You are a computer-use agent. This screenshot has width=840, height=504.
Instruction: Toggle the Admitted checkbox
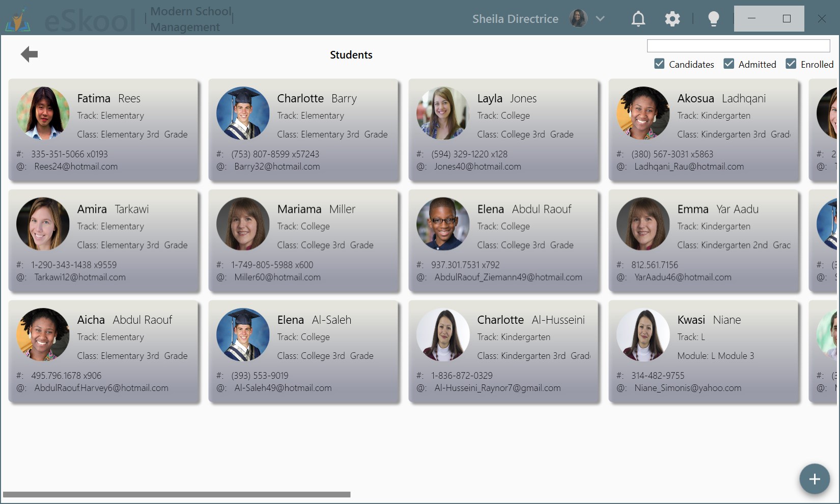729,64
